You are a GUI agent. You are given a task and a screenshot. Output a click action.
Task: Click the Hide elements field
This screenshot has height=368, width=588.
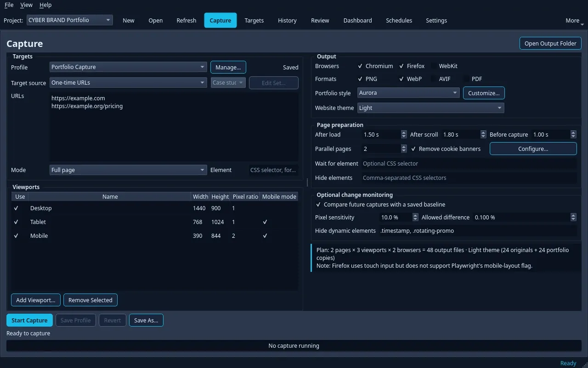469,178
